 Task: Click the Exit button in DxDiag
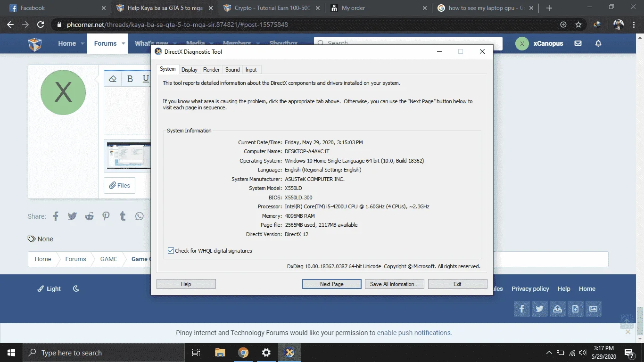(x=457, y=284)
